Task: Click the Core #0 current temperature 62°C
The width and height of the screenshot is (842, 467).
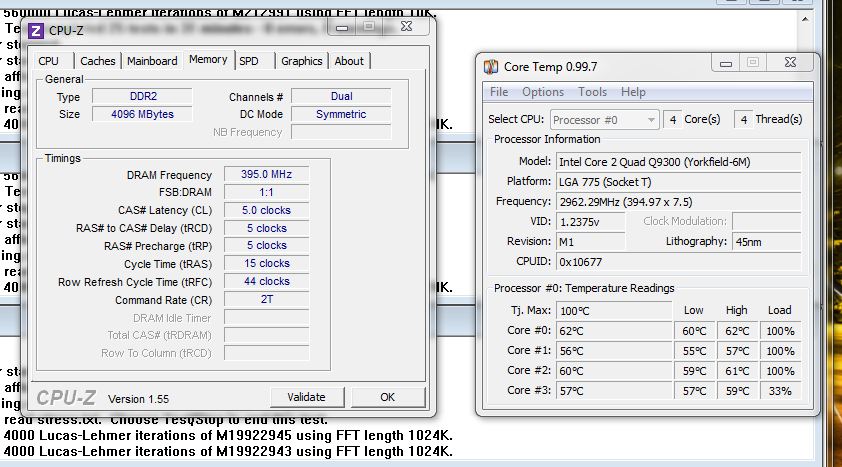Action: (x=614, y=331)
